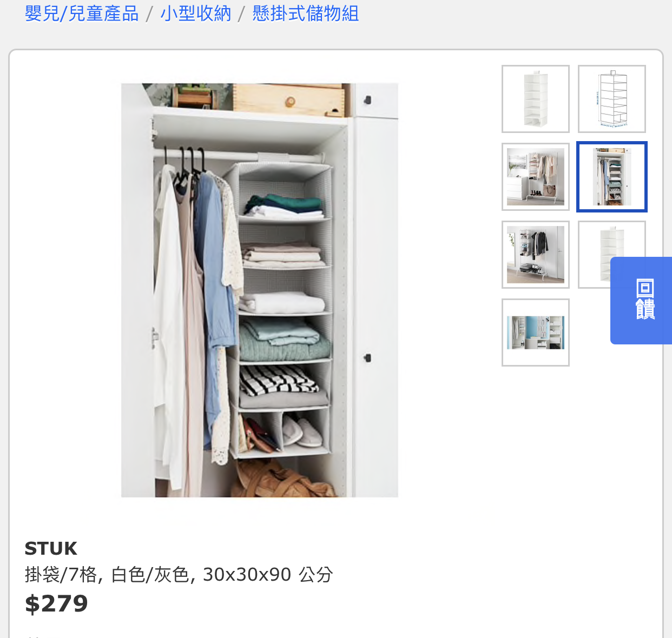672x638 pixels.
Task: Open the 懸掛式儲物組 breadcrumb link
Action: coord(306,14)
